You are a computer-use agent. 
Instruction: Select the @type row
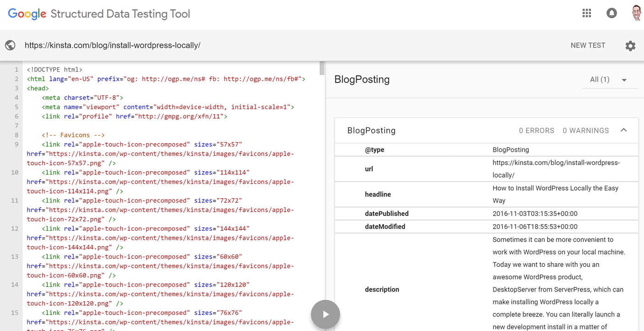click(486, 150)
